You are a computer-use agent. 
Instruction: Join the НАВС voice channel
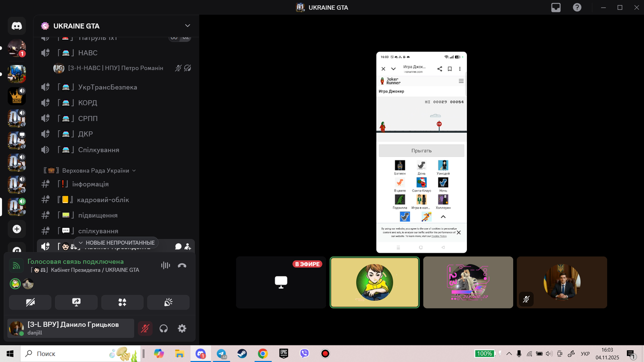point(116,53)
